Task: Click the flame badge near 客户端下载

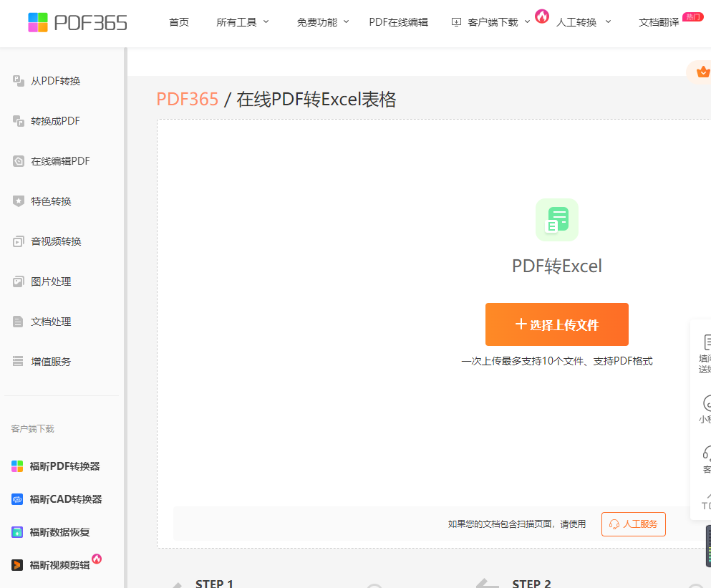Action: click(x=542, y=16)
